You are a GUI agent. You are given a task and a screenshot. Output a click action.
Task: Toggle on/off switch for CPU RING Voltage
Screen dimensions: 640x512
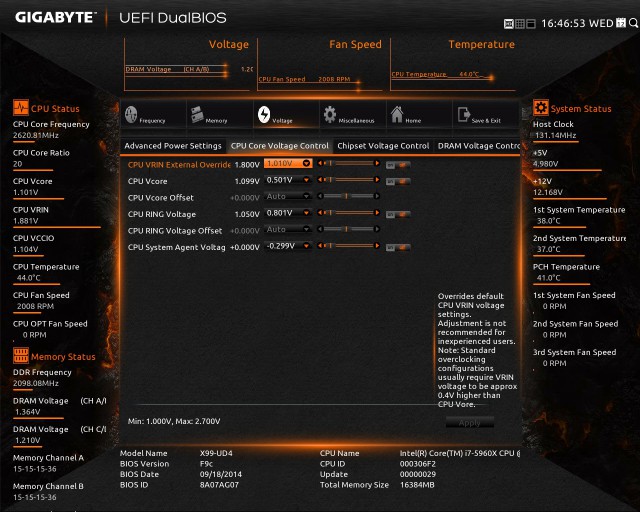(x=398, y=214)
